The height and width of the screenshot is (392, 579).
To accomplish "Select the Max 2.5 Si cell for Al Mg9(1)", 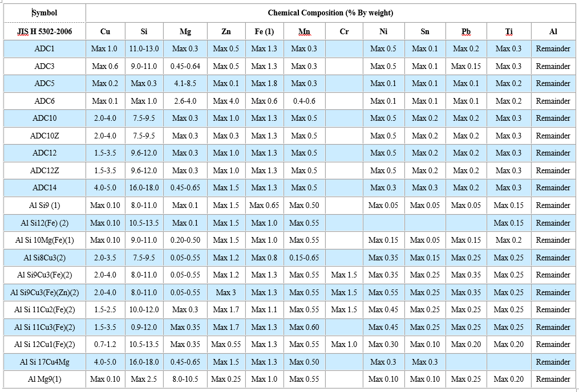I will point(144,379).
